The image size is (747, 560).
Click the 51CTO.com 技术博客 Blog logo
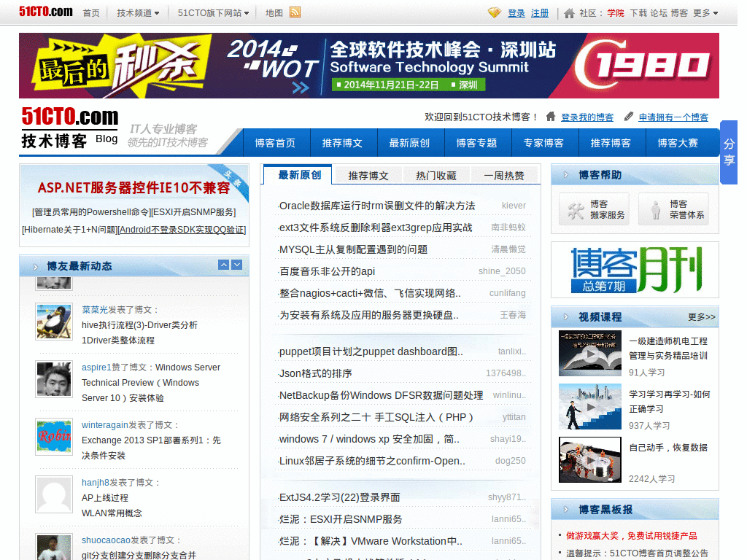(x=70, y=128)
